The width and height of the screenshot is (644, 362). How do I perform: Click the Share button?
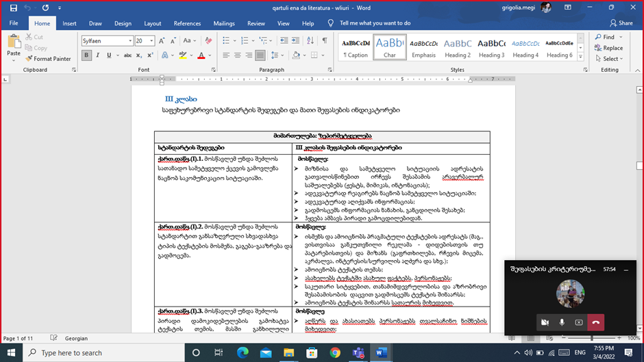(621, 23)
